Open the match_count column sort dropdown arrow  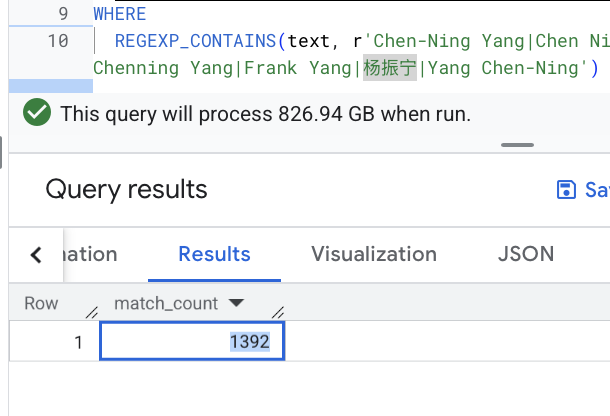click(x=237, y=303)
